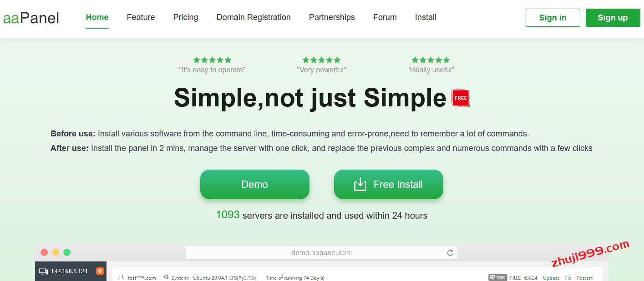This screenshot has width=644, height=281.
Task: Click the monitor icon beside 192.168.1.123
Action: pos(43,271)
